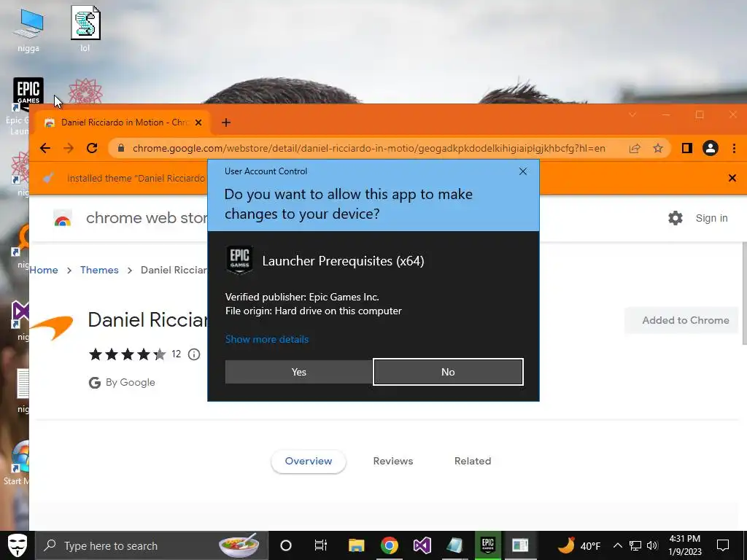Open File Explorer from taskbar
The image size is (747, 560).
click(x=356, y=545)
